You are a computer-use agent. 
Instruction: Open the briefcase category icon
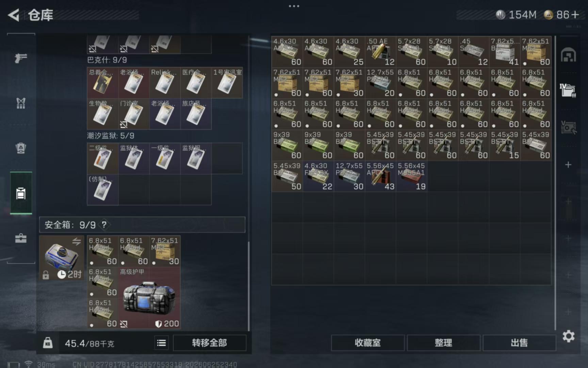click(x=21, y=238)
